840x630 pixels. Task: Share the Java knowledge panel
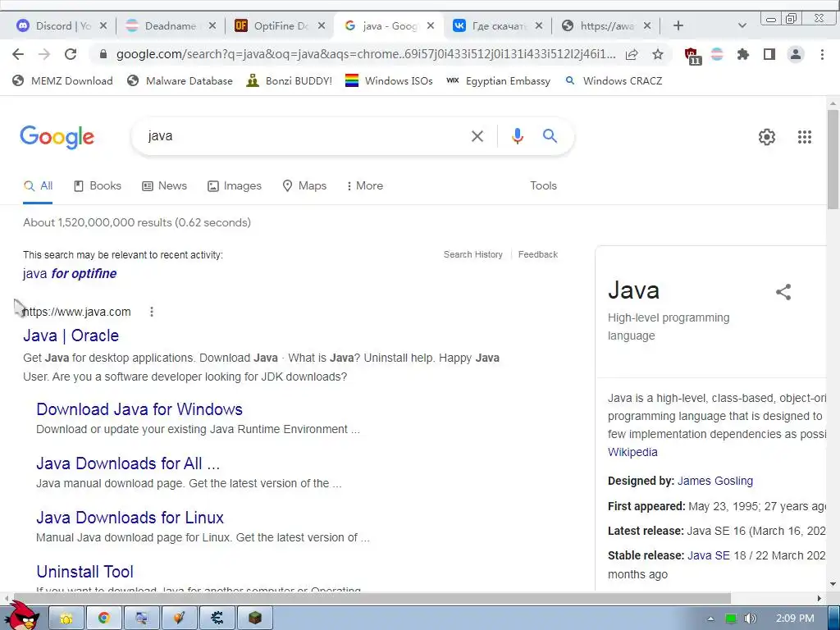783,292
